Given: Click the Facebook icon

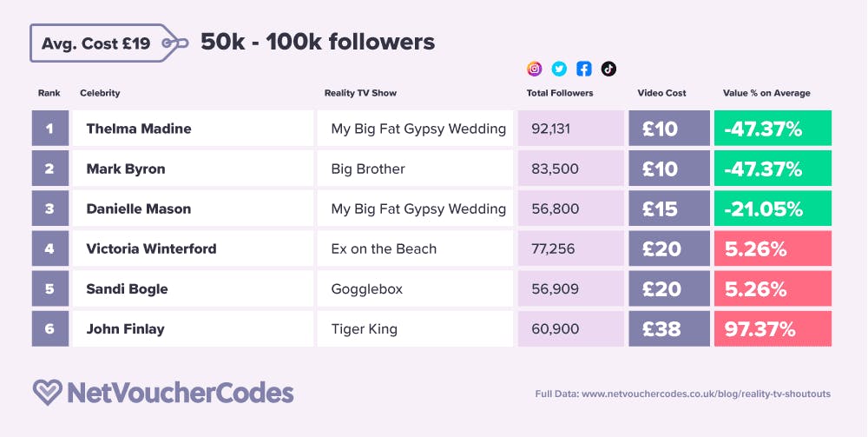Looking at the screenshot, I should click(x=584, y=69).
